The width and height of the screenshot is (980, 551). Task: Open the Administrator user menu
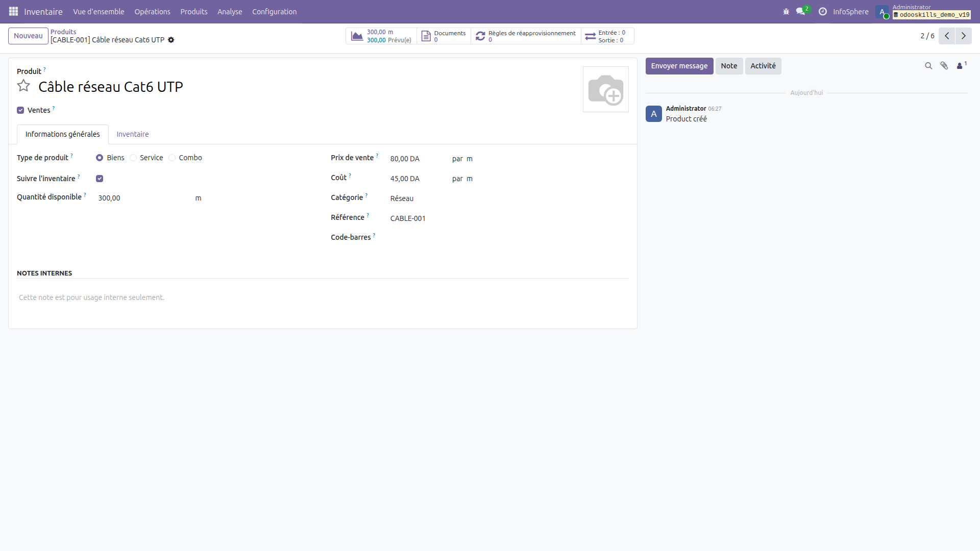pos(883,12)
